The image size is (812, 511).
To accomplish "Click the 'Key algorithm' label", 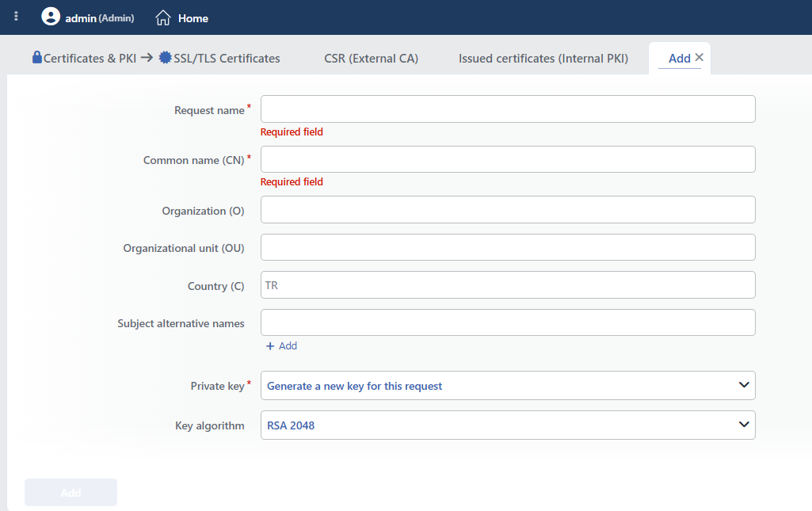I will tap(210, 425).
